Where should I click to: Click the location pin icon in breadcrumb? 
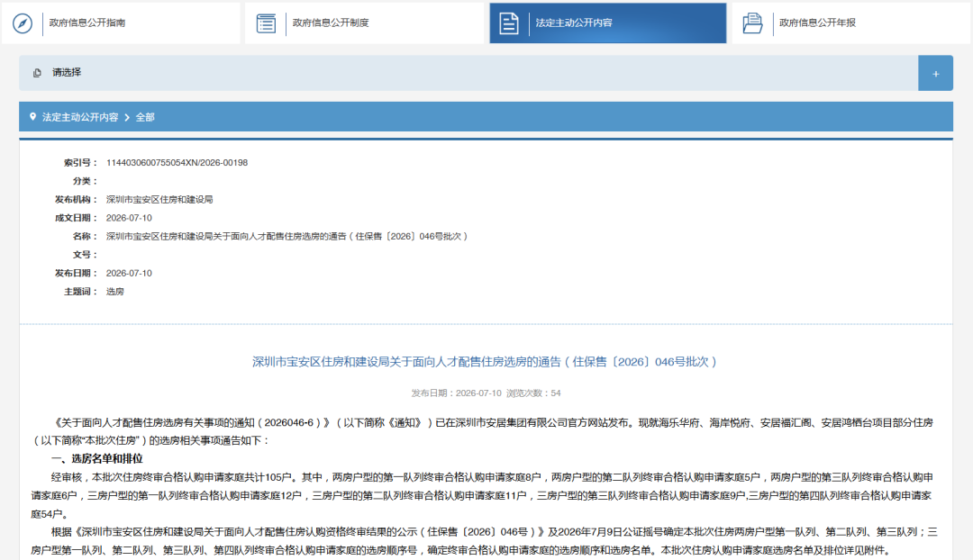point(33,116)
